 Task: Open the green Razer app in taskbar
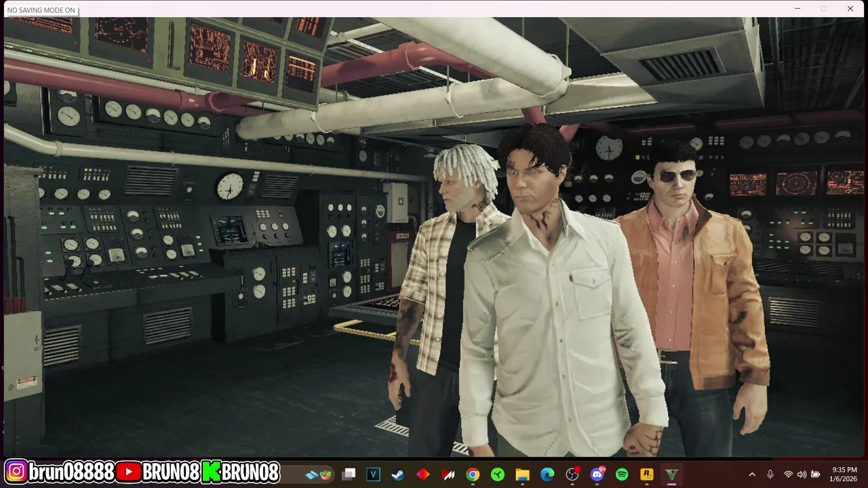click(498, 474)
